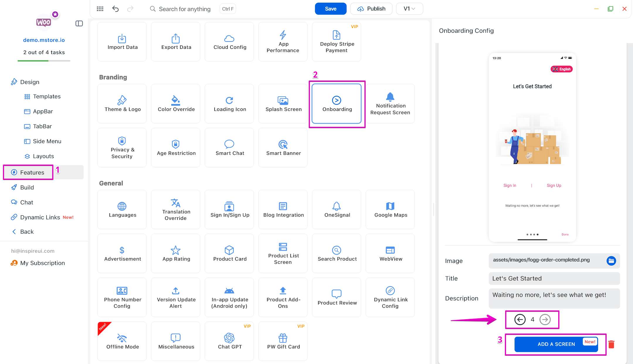
Task: Expand the Design menu section
Action: tap(29, 82)
